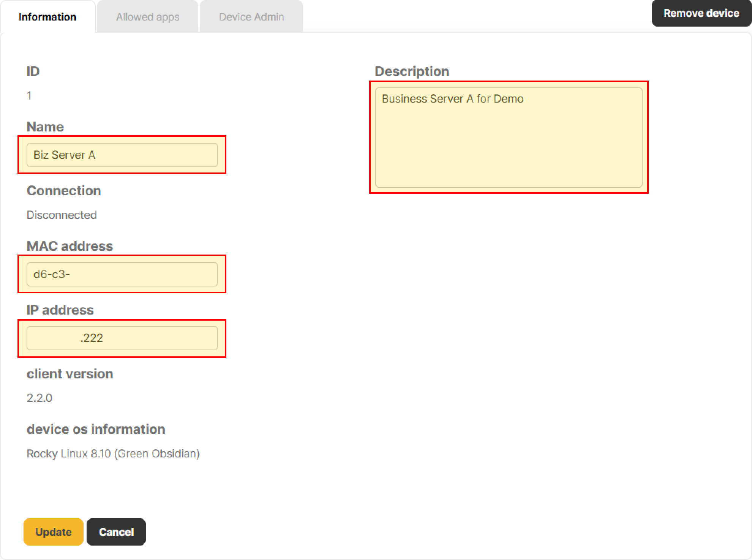Click the client version heading label
752x560 pixels.
70,374
